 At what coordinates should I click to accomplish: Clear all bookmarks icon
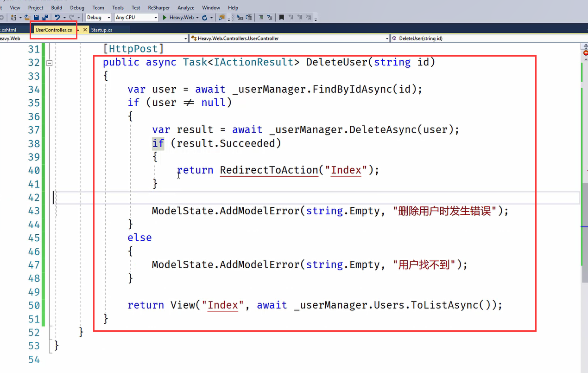click(x=309, y=17)
